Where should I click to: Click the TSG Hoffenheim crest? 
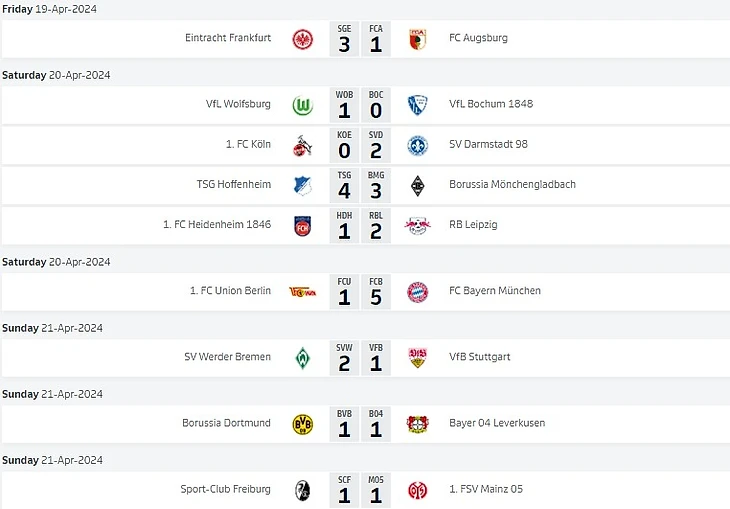(302, 185)
